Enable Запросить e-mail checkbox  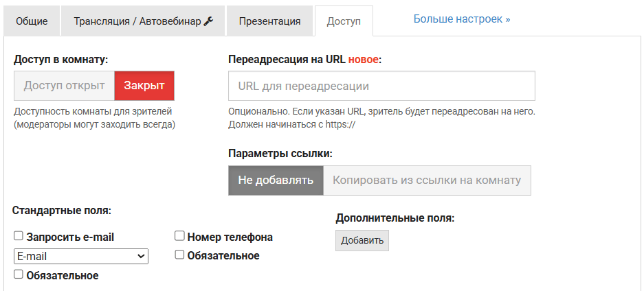[19, 235]
